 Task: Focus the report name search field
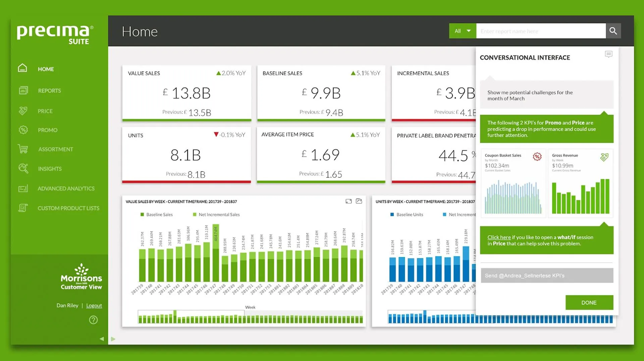pyautogui.click(x=541, y=31)
